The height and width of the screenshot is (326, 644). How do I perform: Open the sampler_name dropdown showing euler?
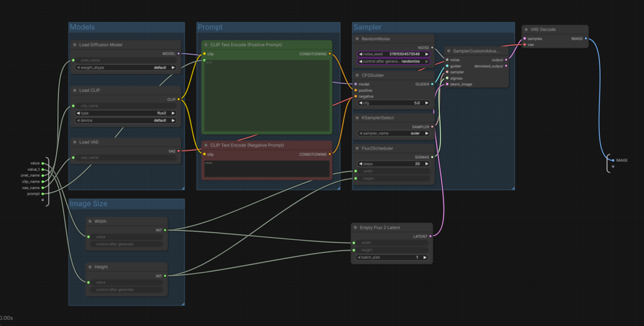(394, 133)
